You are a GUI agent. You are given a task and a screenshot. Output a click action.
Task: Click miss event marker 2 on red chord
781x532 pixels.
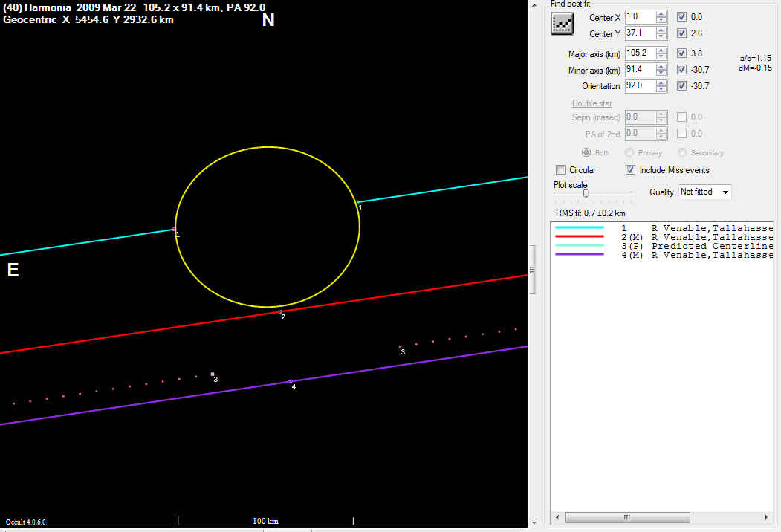pyautogui.click(x=280, y=312)
